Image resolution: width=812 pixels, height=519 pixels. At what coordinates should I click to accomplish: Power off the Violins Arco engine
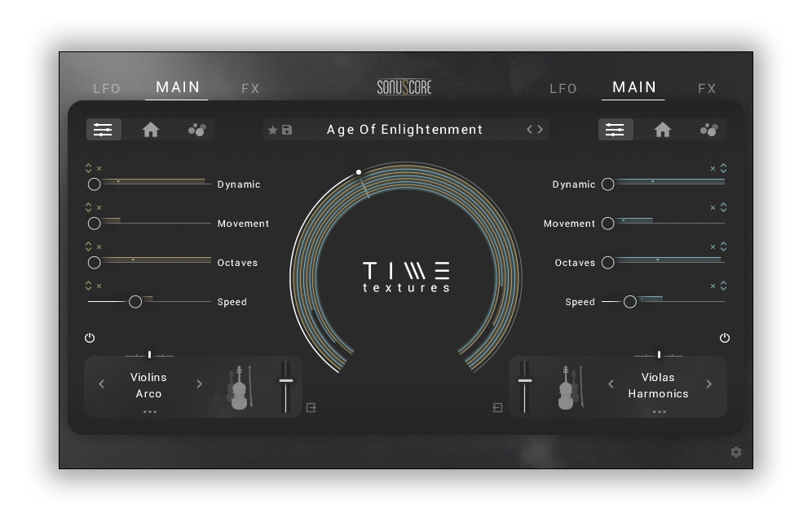[90, 338]
